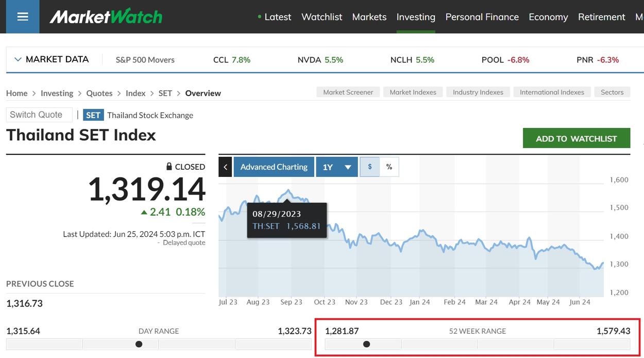Switch chart to percent view
This screenshot has height=358, width=644.
tap(389, 167)
